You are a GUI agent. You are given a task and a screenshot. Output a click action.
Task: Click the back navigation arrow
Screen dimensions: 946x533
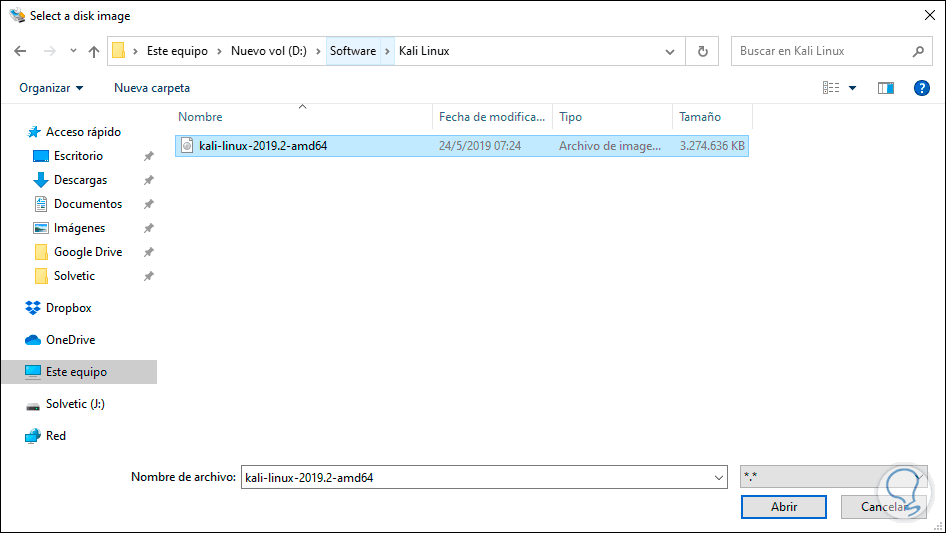[x=21, y=51]
